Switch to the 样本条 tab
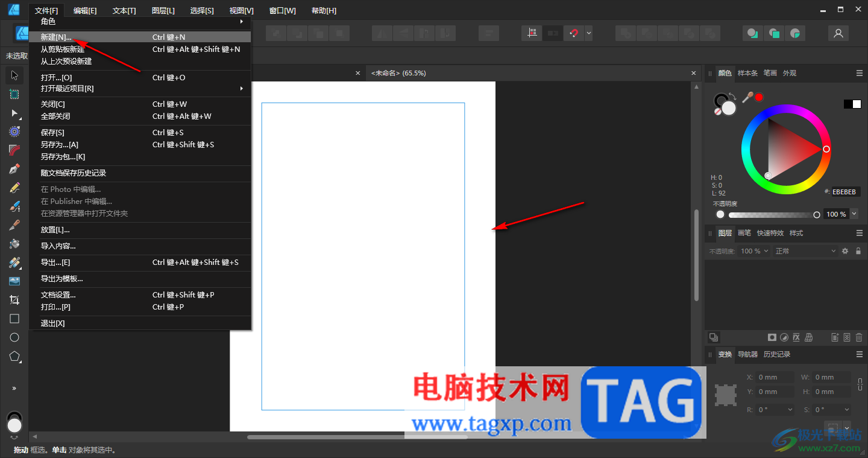This screenshot has width=868, height=458. coord(748,73)
